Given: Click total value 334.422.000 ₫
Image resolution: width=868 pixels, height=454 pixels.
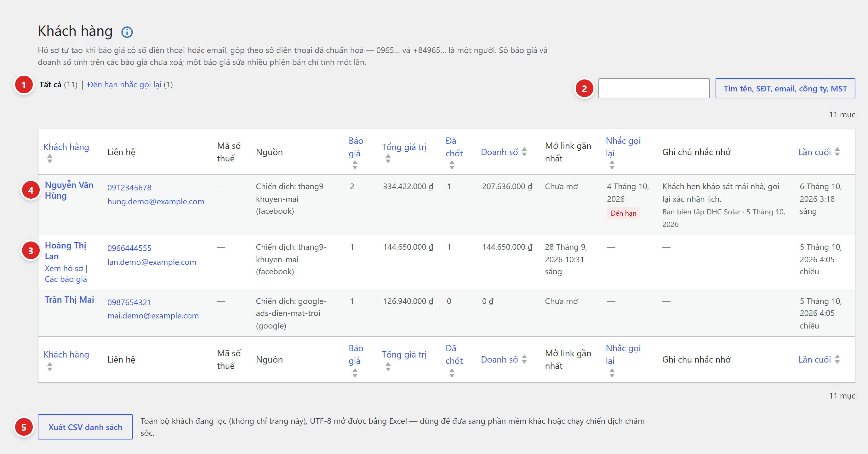Looking at the screenshot, I should click(408, 187).
